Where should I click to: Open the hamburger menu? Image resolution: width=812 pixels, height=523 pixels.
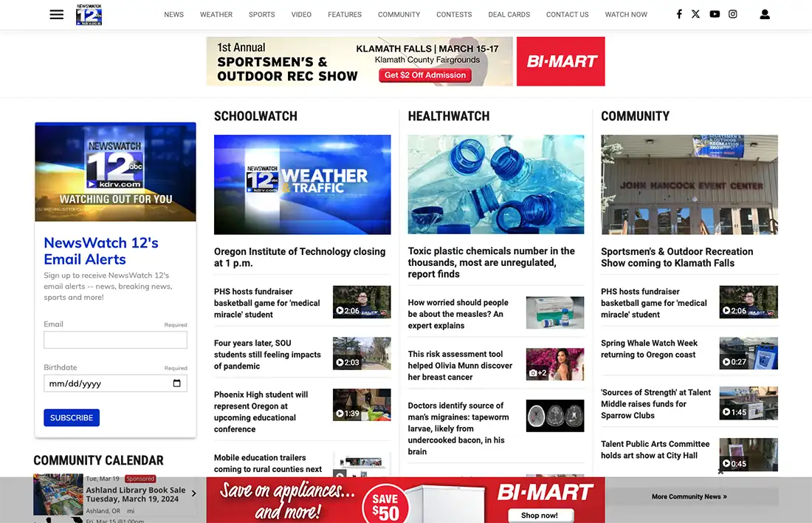click(56, 15)
